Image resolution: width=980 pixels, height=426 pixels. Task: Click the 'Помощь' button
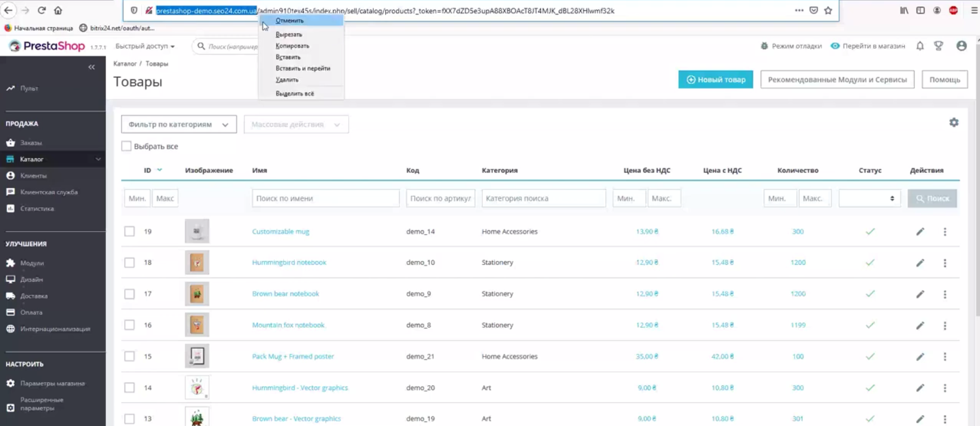944,79
